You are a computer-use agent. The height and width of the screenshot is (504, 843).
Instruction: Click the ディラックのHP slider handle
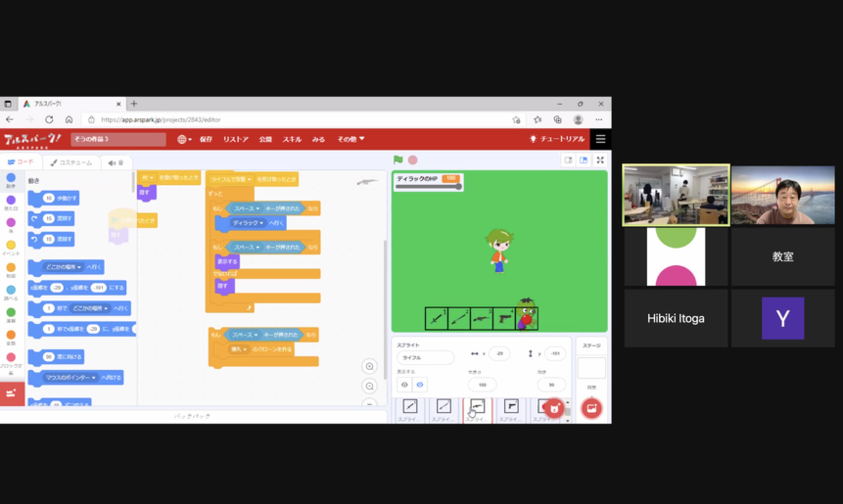[458, 187]
